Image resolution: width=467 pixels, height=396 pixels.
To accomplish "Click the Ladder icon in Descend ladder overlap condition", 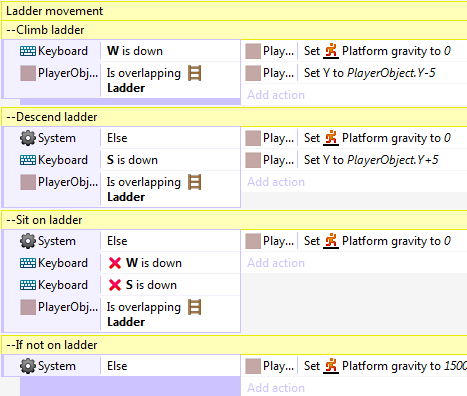I will (195, 182).
